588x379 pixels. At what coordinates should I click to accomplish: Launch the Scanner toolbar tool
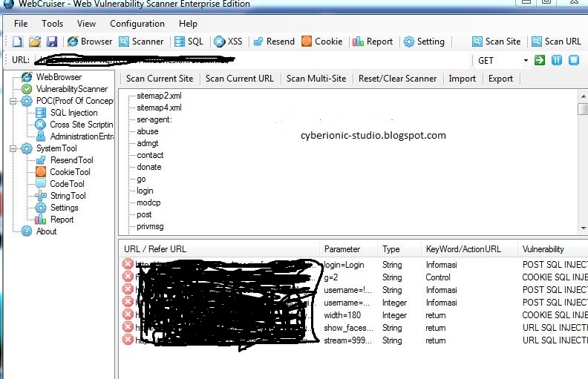141,42
